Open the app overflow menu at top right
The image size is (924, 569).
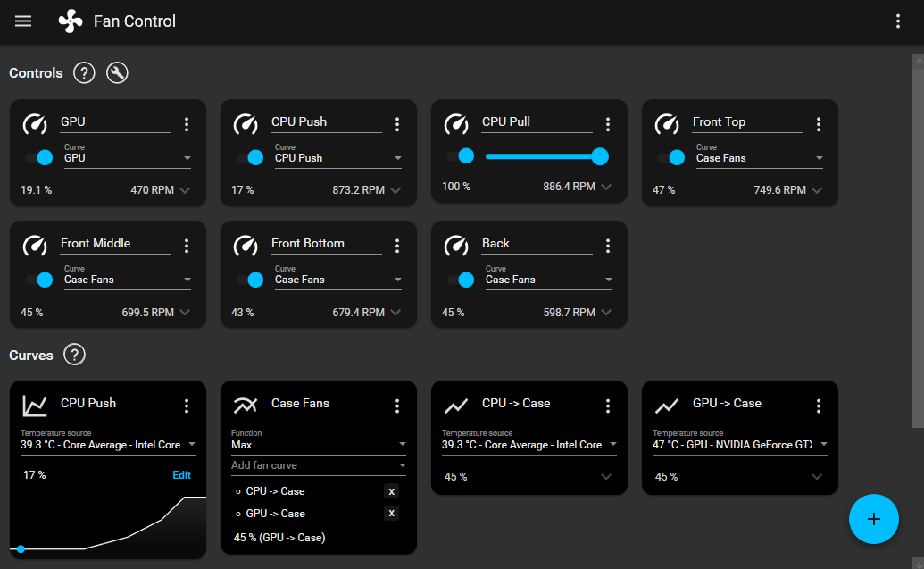point(897,21)
